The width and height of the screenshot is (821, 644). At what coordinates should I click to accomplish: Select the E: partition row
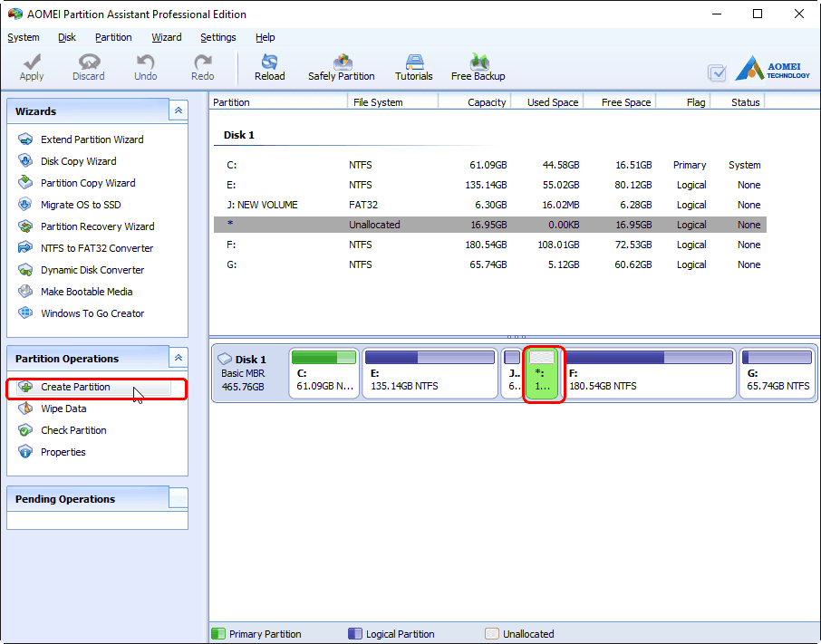point(490,185)
